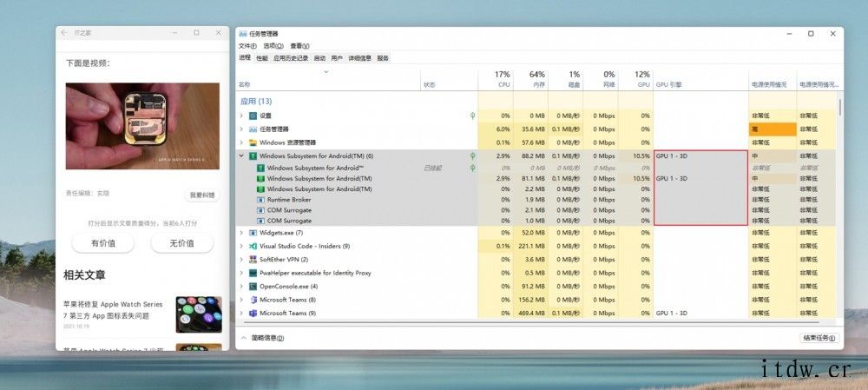Screen dimensions: 868x390
Task: Expand the Widgets.exe (7) group
Action: [241, 233]
